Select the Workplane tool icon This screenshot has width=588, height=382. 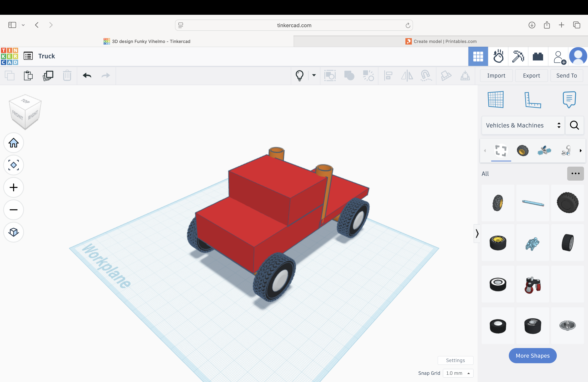click(496, 99)
